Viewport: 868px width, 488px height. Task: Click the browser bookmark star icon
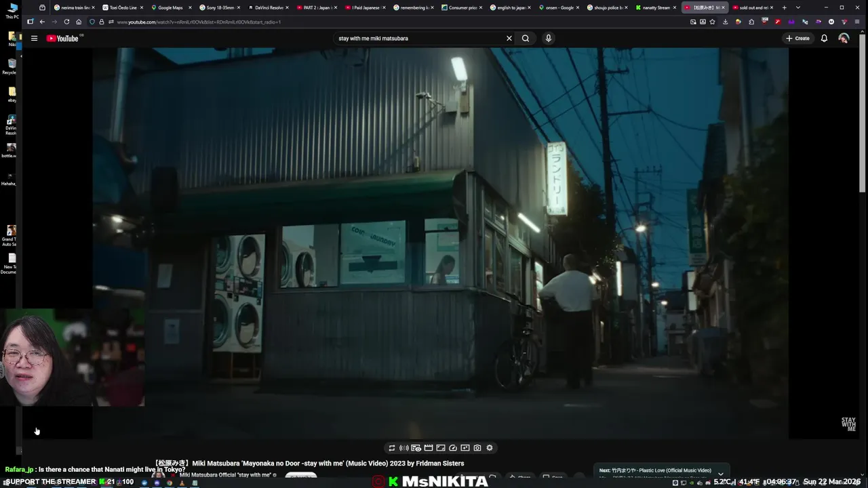click(x=712, y=22)
